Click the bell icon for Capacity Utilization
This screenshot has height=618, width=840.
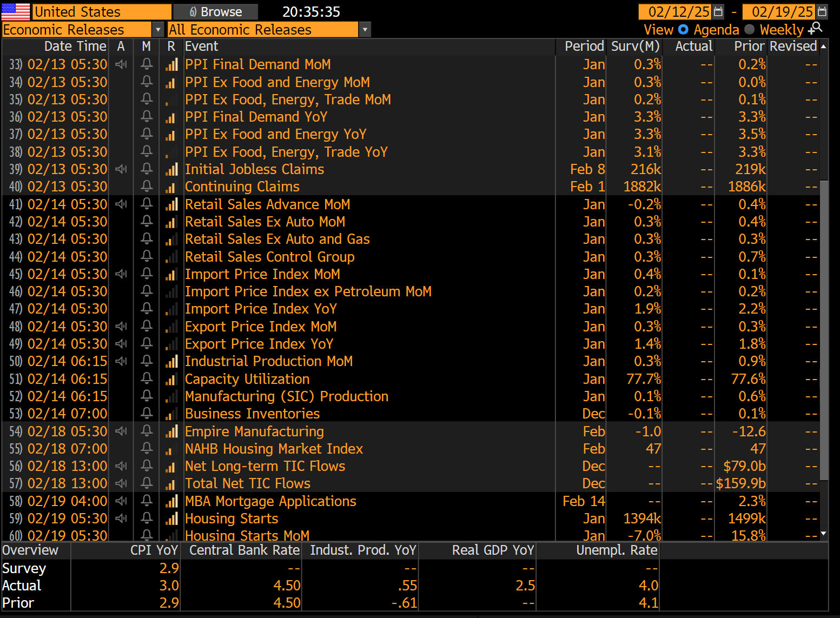coord(147,379)
